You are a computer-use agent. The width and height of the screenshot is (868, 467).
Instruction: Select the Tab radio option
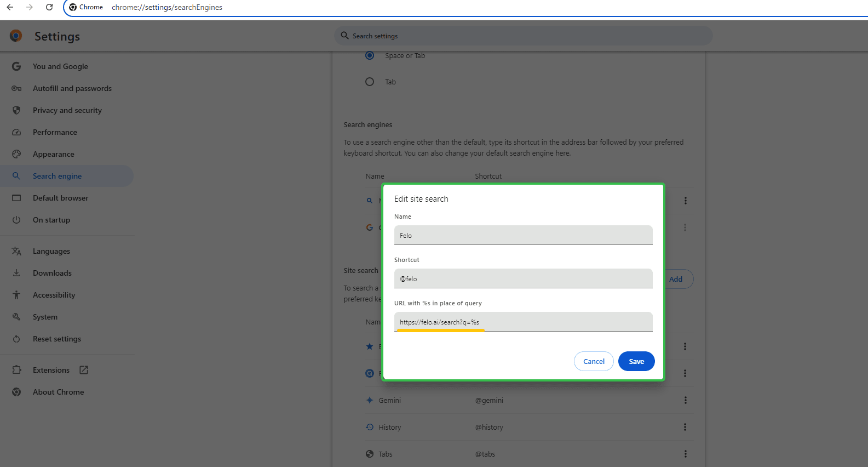[x=370, y=82]
